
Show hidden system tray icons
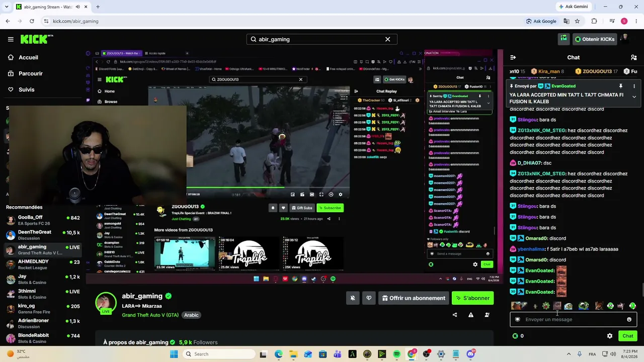pos(569,354)
